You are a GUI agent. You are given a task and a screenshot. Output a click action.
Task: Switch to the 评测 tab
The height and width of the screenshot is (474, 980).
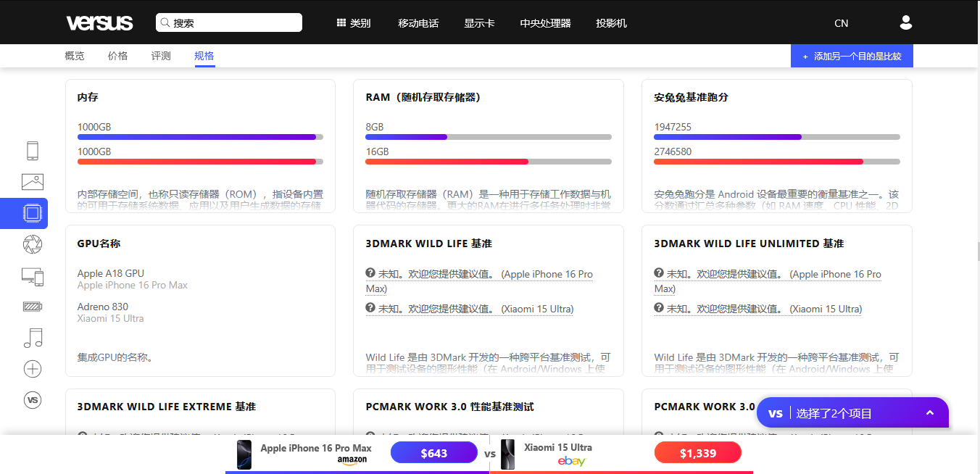[x=161, y=56]
